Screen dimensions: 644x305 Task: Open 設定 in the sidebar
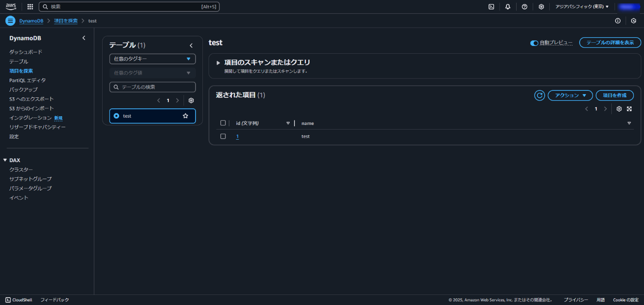click(14, 136)
